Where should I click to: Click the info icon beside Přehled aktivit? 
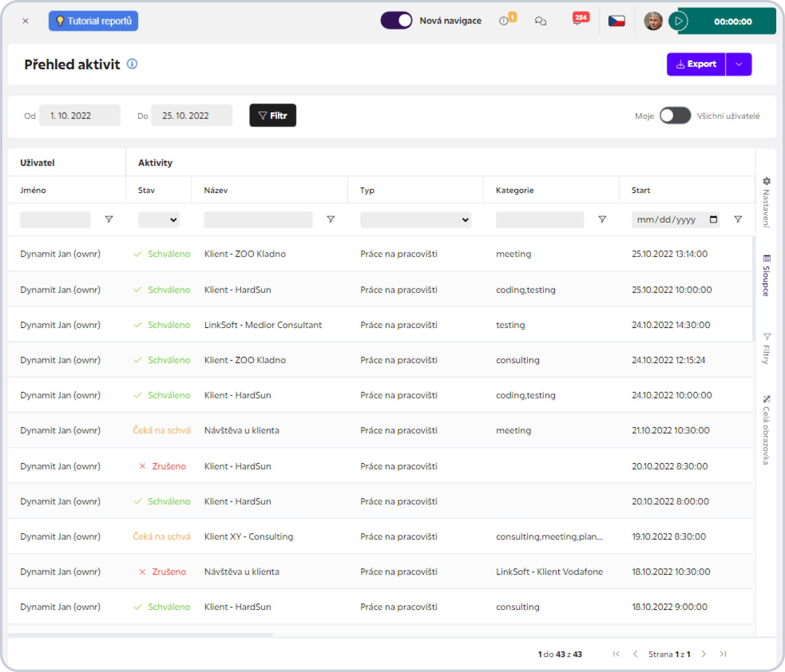pyautogui.click(x=132, y=64)
